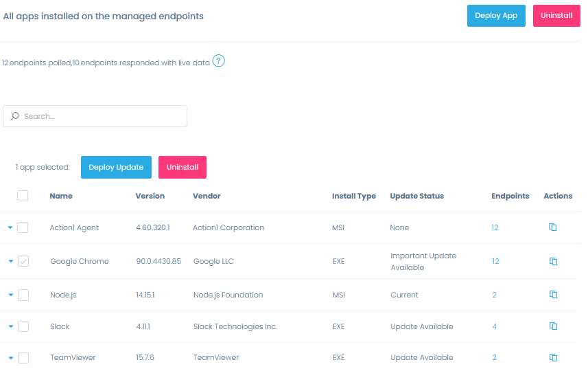Click the Slack Technologies Inc. vendor cell
The image size is (588, 371).
click(235, 327)
